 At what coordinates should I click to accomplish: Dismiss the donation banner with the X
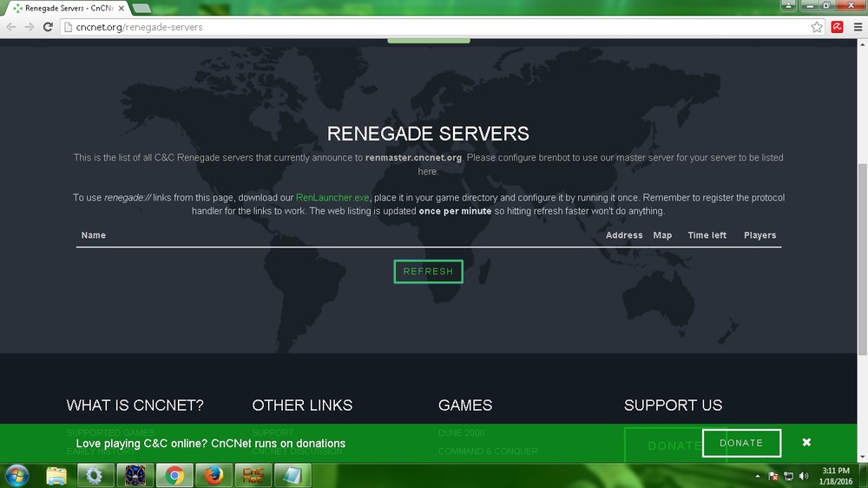806,442
